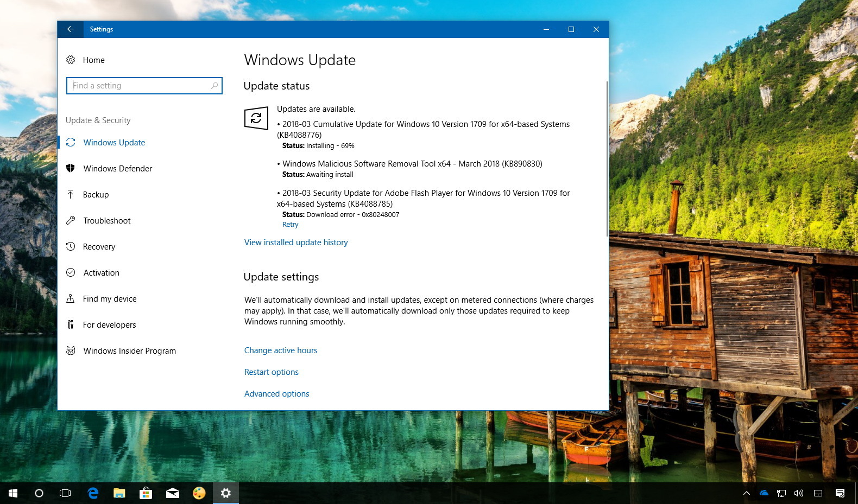Open the Find my device section
The image size is (858, 504).
109,298
